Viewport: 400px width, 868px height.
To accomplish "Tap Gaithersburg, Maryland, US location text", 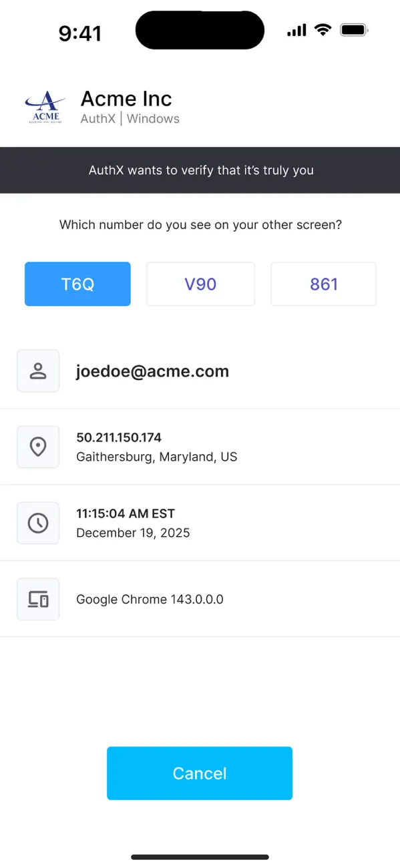I will click(x=157, y=457).
